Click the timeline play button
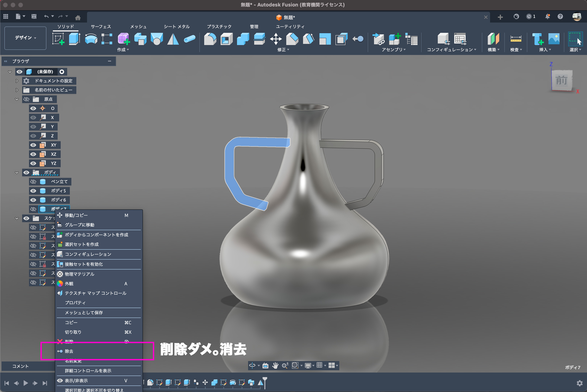The image size is (587, 392). [x=26, y=383]
